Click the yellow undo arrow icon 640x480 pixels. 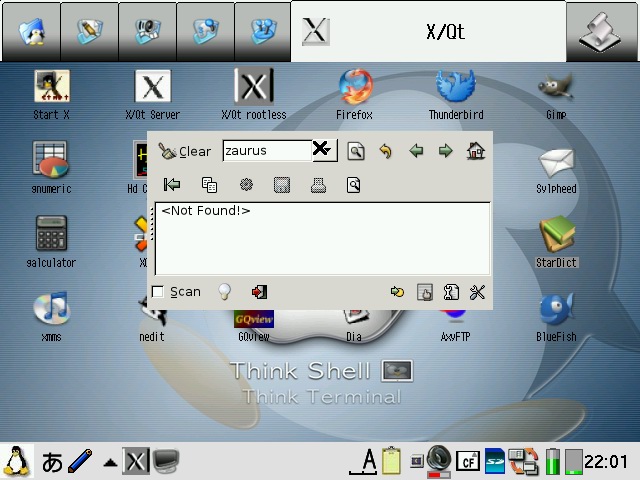(385, 152)
